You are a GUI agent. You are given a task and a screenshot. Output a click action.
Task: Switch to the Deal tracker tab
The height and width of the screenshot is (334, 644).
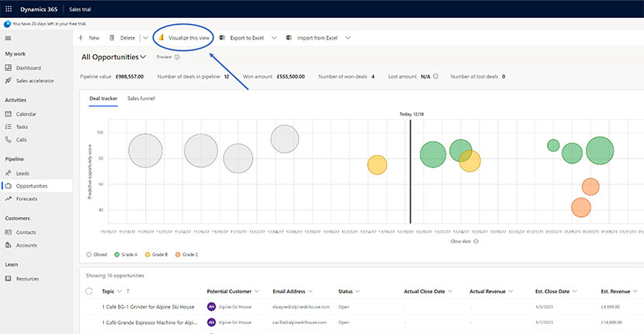(103, 98)
